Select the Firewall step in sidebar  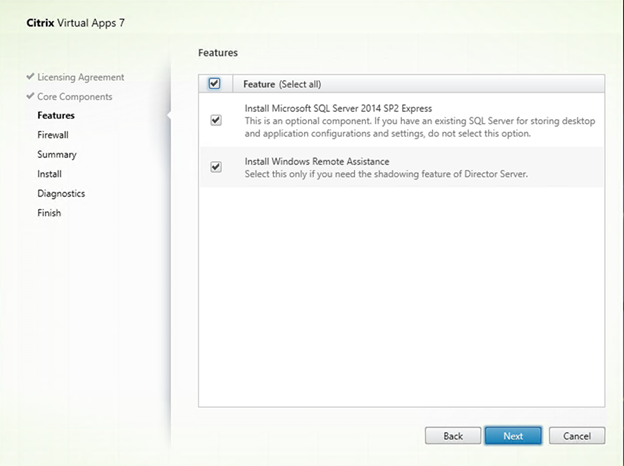coord(53,135)
